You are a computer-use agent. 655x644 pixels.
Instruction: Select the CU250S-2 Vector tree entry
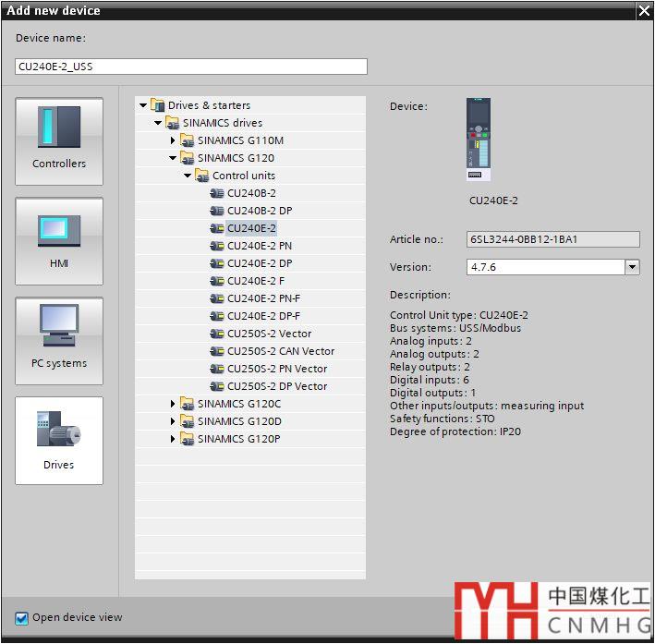pyautogui.click(x=270, y=334)
